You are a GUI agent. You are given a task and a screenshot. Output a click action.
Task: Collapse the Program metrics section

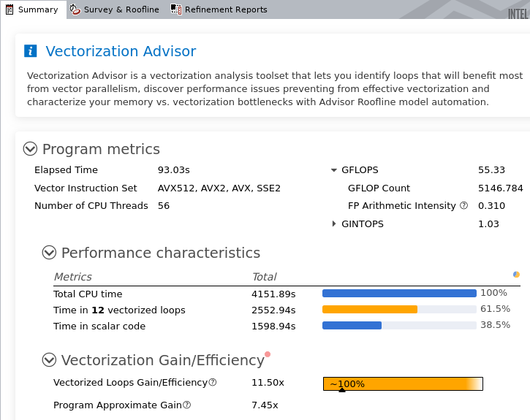point(30,149)
